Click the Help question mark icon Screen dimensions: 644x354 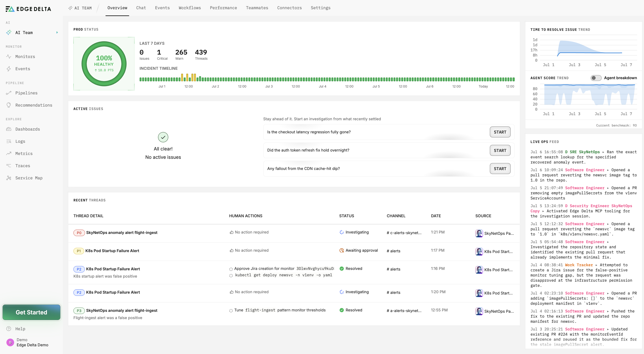coord(9,329)
